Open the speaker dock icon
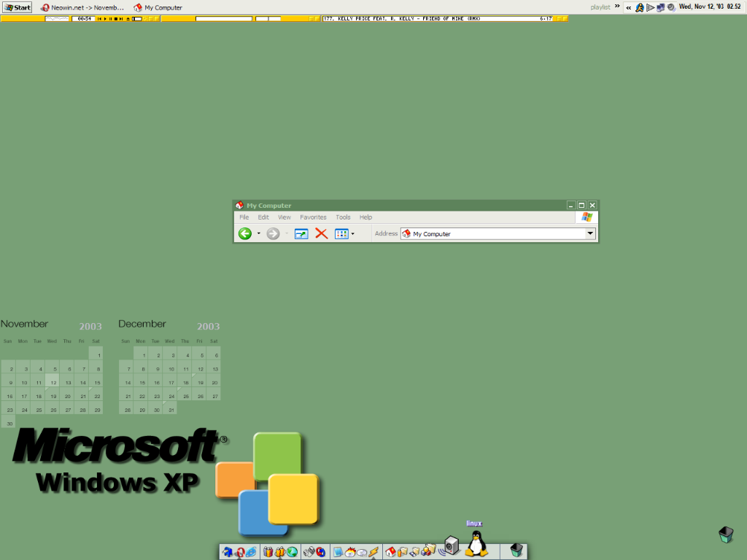This screenshot has width=747, height=560. [450, 546]
